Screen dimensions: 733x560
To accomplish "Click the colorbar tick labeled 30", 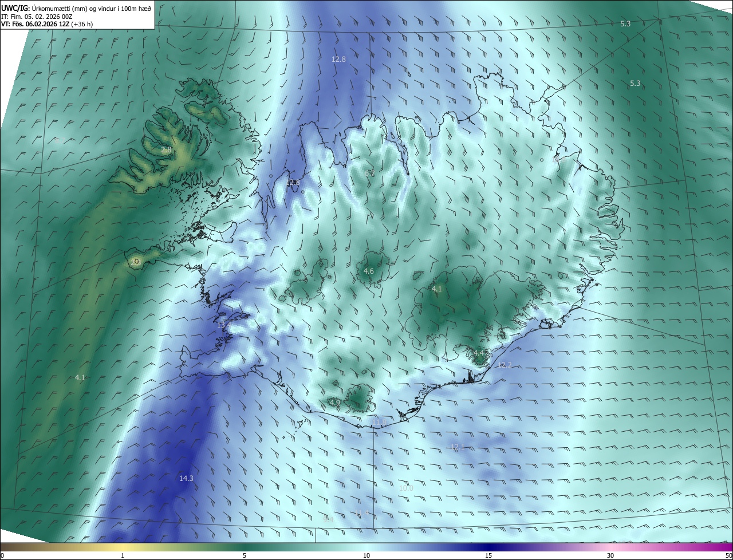I will (610, 556).
